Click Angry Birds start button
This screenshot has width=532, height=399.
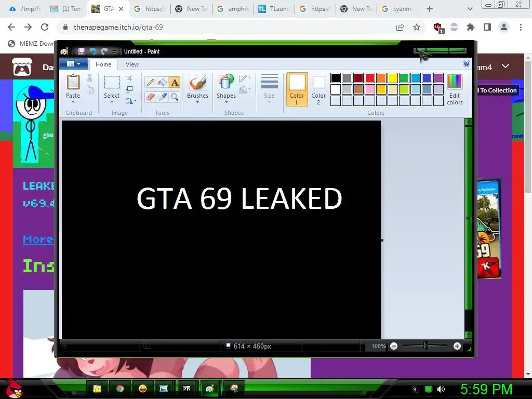click(x=14, y=389)
